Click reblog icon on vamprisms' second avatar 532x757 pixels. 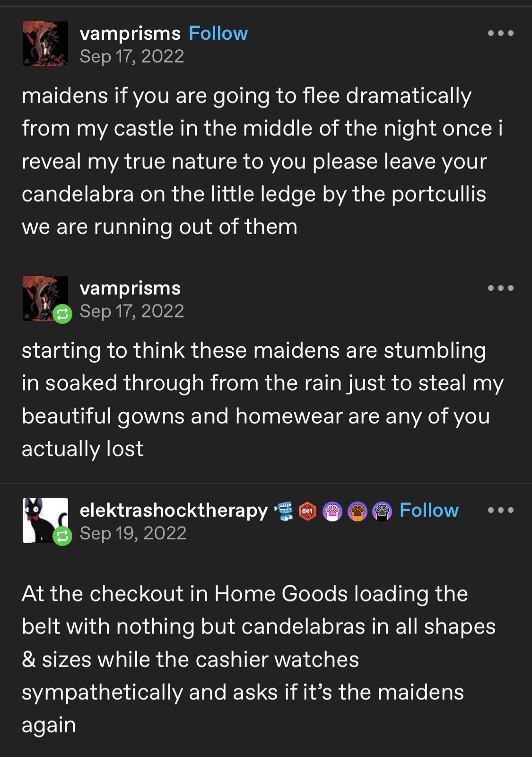[62, 314]
